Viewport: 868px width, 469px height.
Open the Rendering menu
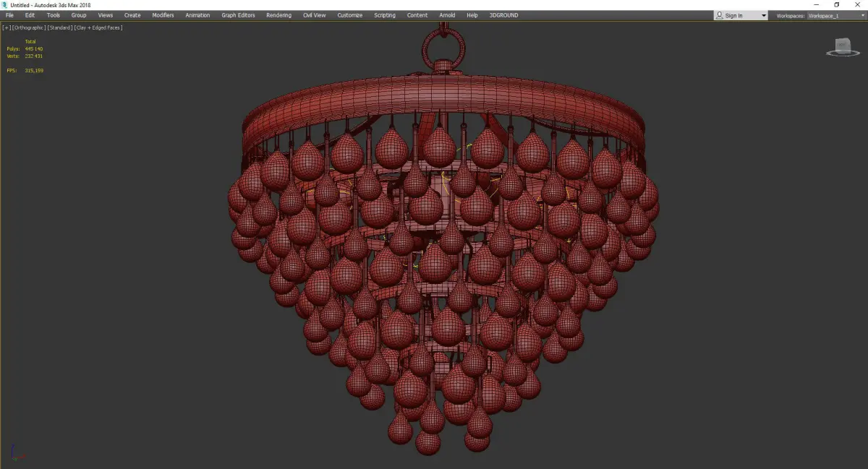[x=278, y=15]
